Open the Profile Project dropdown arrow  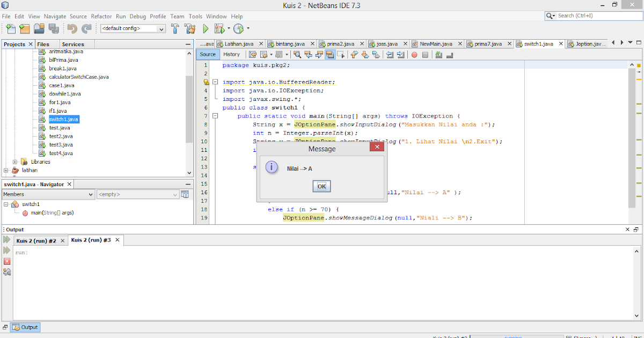(x=248, y=28)
